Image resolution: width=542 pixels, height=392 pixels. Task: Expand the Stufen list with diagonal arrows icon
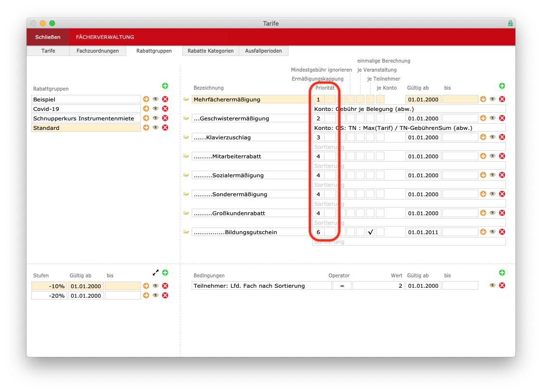(x=156, y=273)
